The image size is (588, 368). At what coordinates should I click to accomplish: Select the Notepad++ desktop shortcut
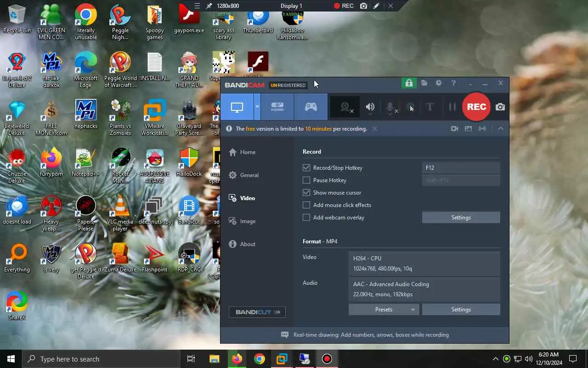(85, 162)
